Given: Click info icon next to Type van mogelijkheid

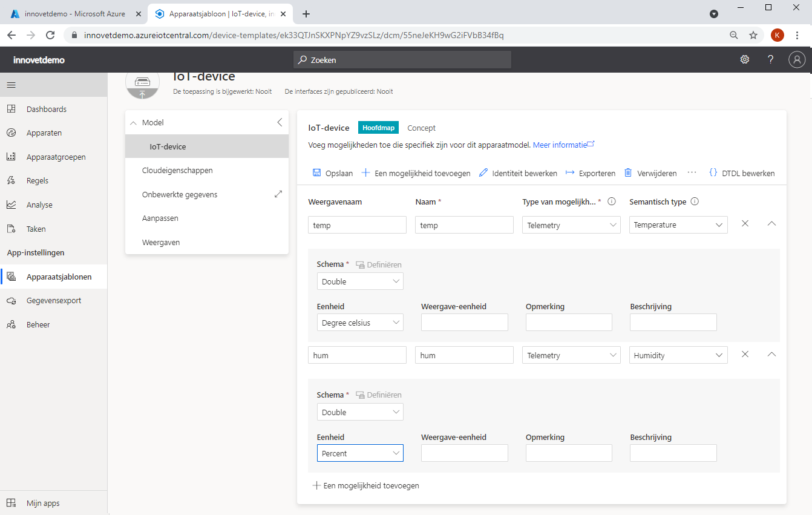Looking at the screenshot, I should point(612,202).
